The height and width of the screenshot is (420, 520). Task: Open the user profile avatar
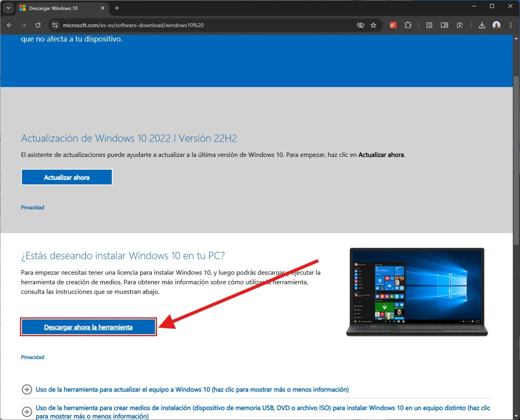(x=497, y=25)
